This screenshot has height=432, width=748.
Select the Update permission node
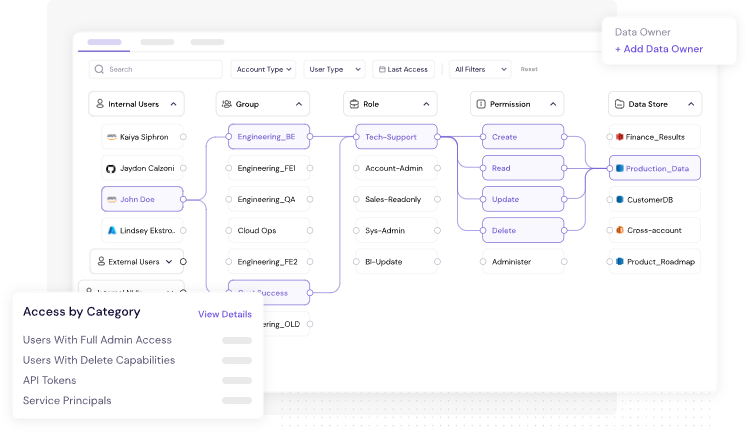(x=523, y=199)
